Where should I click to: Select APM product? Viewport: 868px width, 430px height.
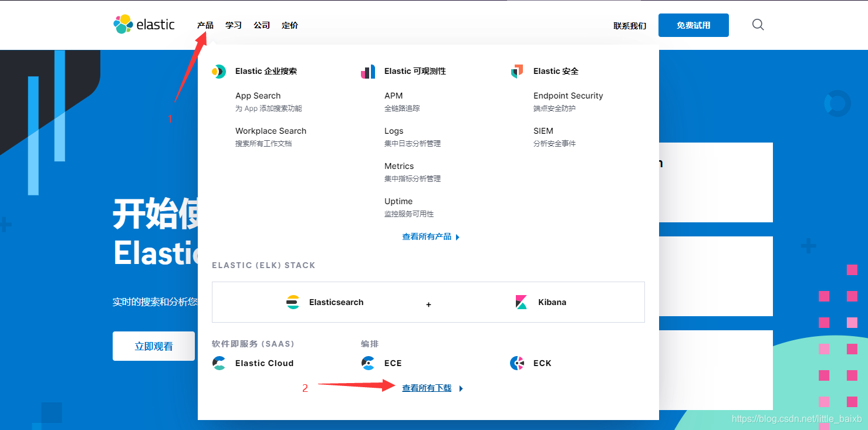pyautogui.click(x=393, y=96)
